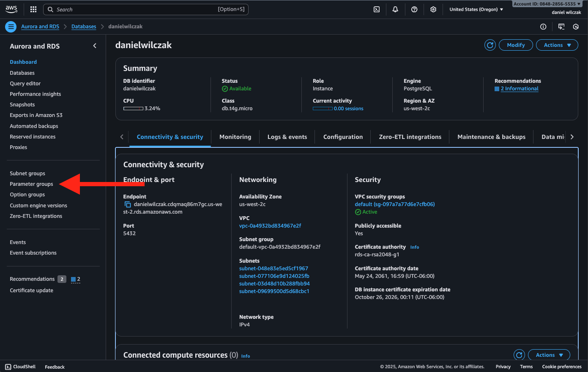588x372 pixels.
Task: Open the default security group link
Action: pyautogui.click(x=394, y=204)
